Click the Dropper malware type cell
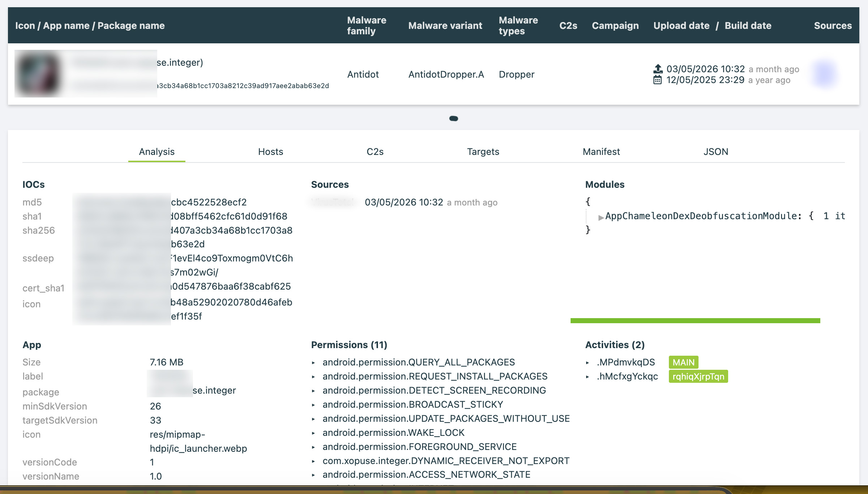The image size is (868, 494). tap(516, 74)
